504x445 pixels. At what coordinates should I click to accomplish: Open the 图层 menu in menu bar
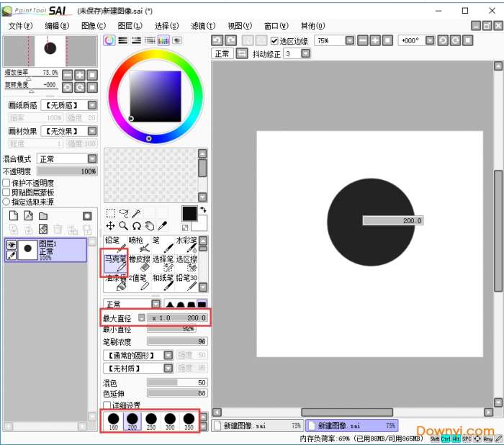tap(130, 25)
